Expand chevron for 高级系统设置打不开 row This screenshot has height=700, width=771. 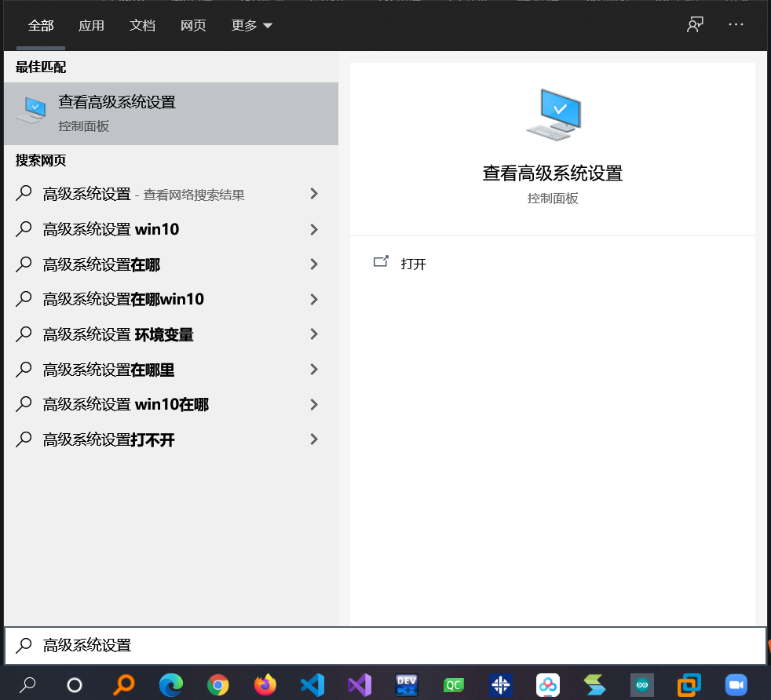(314, 439)
